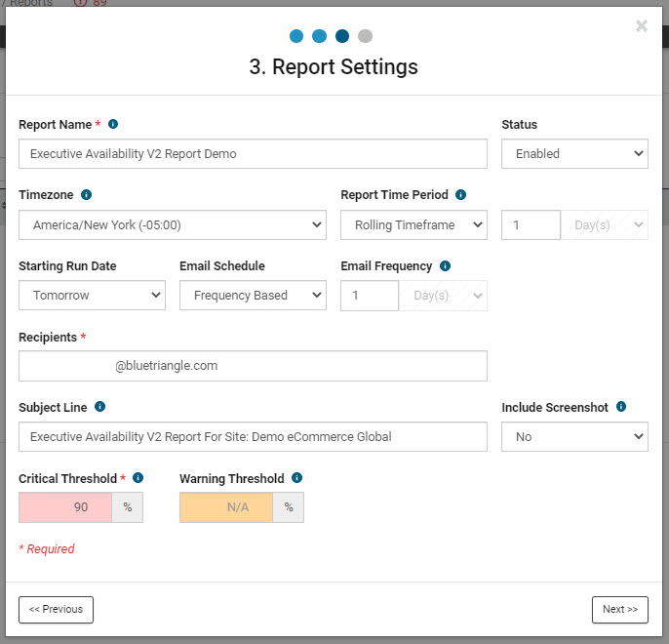The width and height of the screenshot is (669, 644).
Task: Open the Timezone dropdown showing America/New York
Action: click(x=173, y=224)
